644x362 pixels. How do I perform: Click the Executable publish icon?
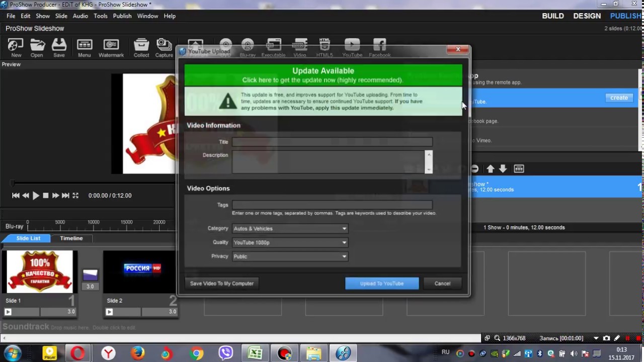point(274,48)
